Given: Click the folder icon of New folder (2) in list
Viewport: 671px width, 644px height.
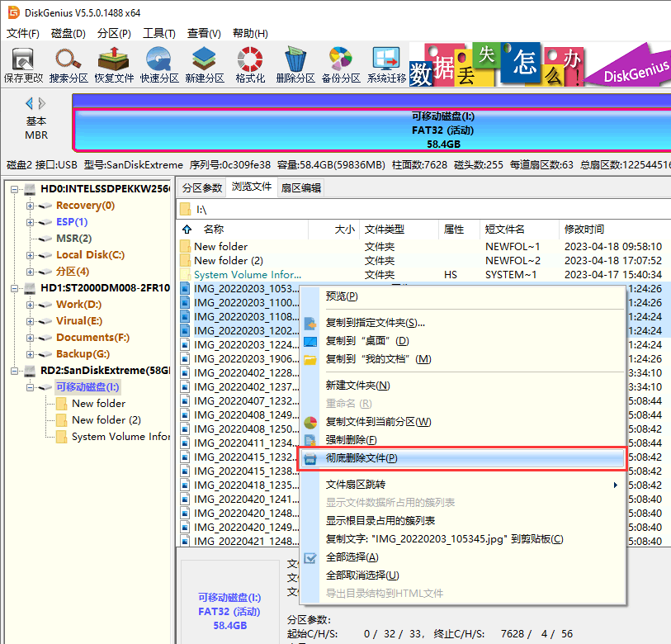Looking at the screenshot, I should [186, 260].
